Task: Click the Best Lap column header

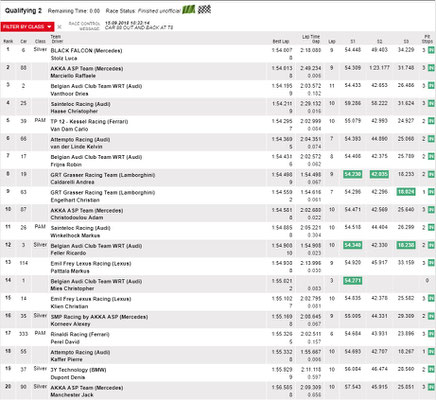Action: coord(281,41)
